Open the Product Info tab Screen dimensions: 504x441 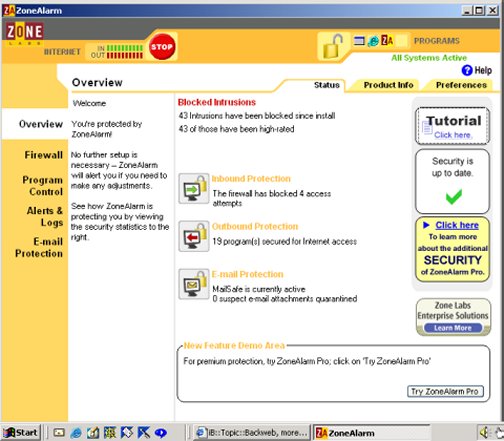[x=388, y=85]
